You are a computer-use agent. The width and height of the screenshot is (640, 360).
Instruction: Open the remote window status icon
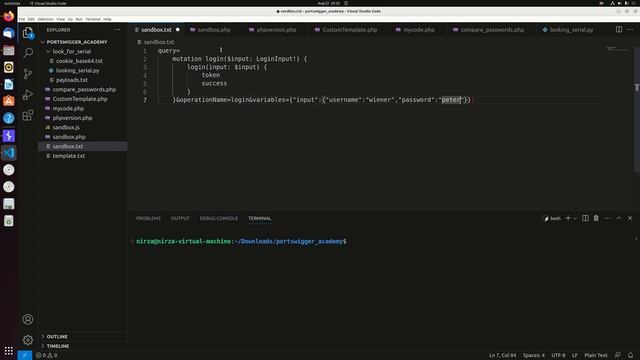pyautogui.click(x=24, y=356)
